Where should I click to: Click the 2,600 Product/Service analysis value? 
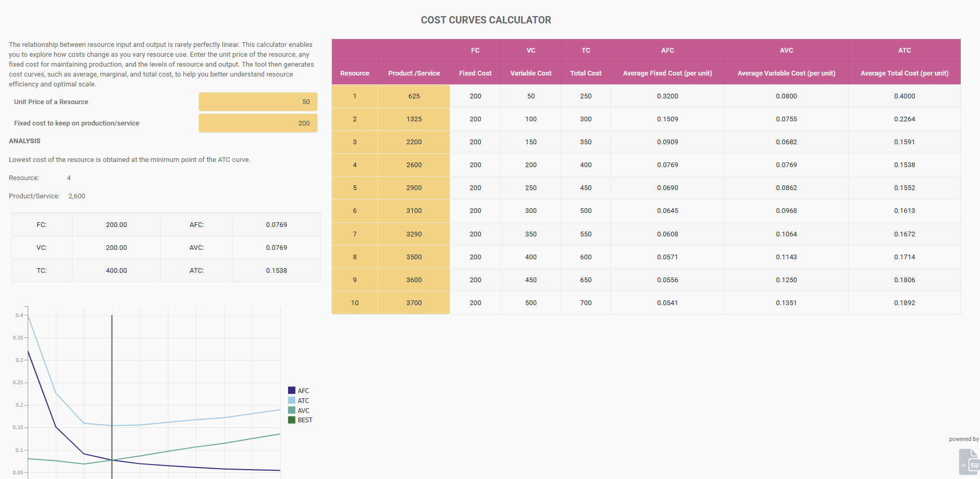pyautogui.click(x=77, y=196)
